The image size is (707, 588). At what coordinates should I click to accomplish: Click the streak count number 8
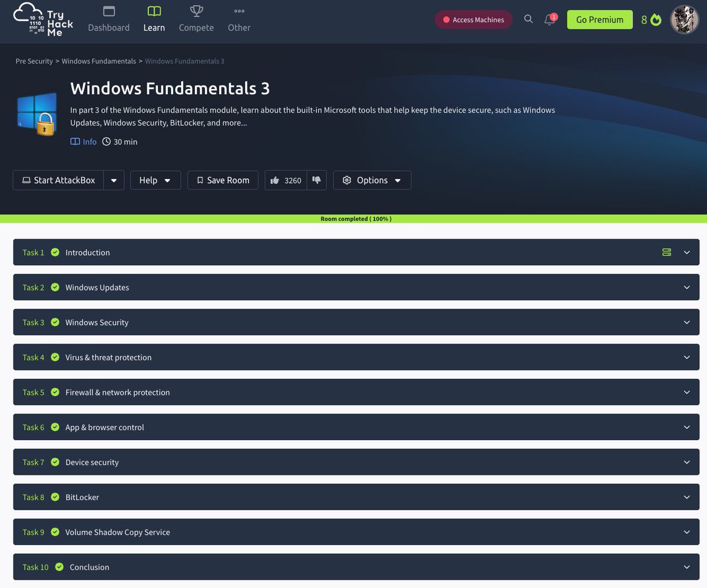pyautogui.click(x=645, y=20)
